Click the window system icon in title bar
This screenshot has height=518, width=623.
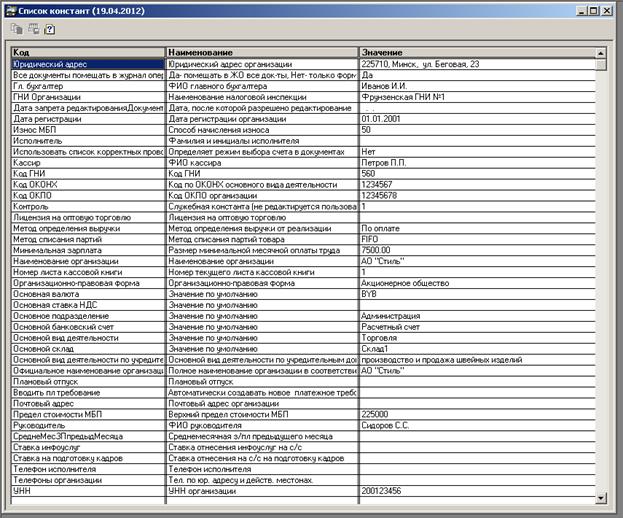click(x=10, y=11)
